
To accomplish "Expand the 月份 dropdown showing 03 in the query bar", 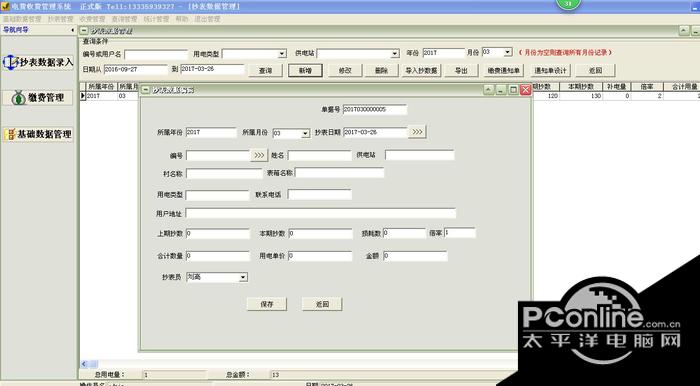I will (508, 53).
